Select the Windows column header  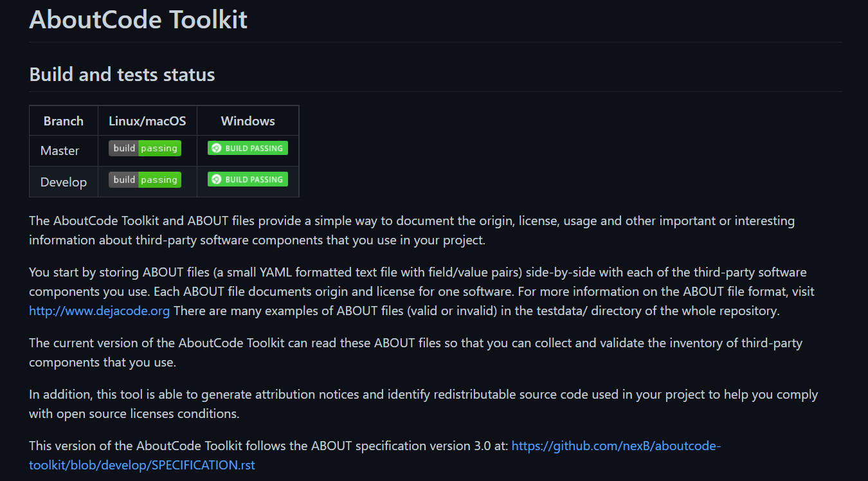(x=248, y=121)
